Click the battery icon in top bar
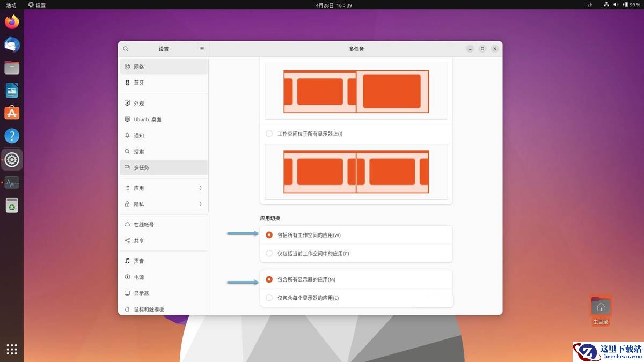The height and width of the screenshot is (362, 644). pos(625,5)
